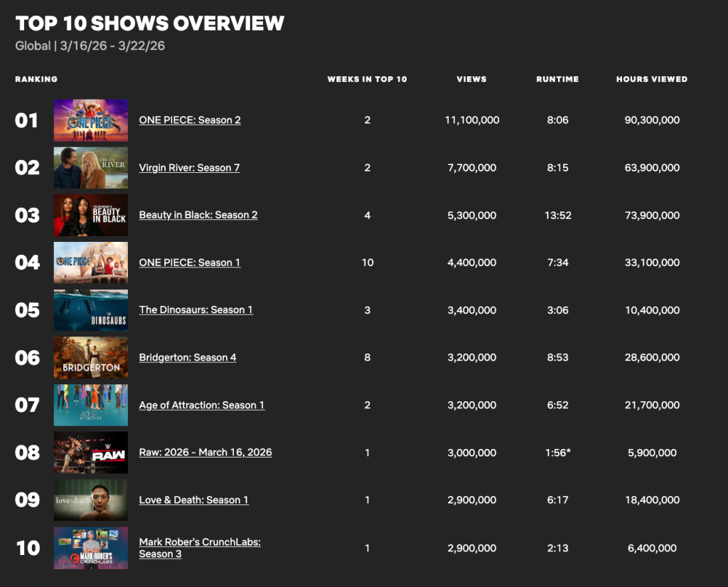Click the Age of Attraction thumbnail
The height and width of the screenshot is (587, 728).
pos(91,405)
